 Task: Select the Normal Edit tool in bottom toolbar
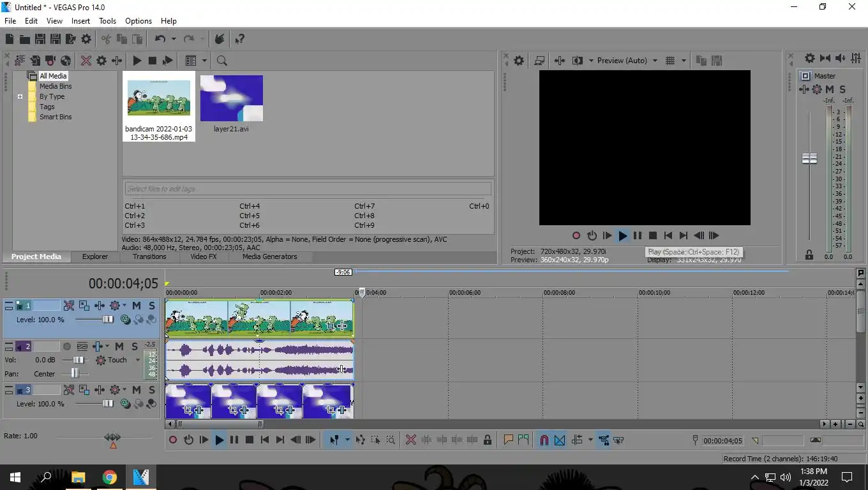tap(334, 440)
